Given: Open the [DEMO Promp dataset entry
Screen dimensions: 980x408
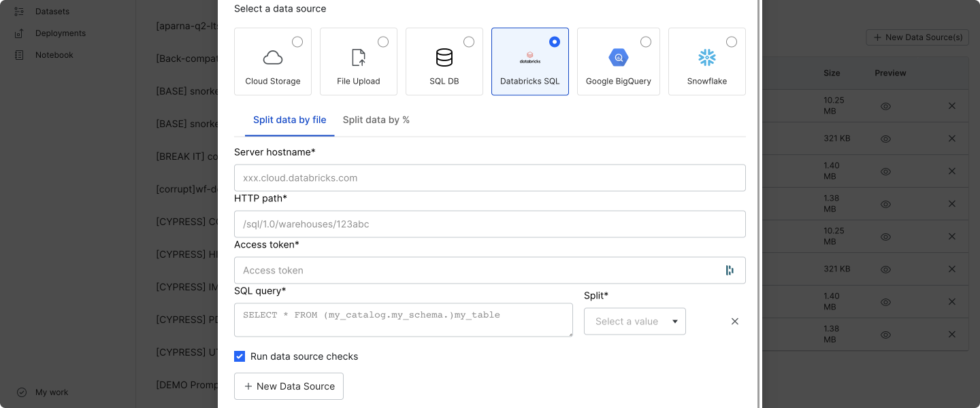Looking at the screenshot, I should (x=187, y=385).
